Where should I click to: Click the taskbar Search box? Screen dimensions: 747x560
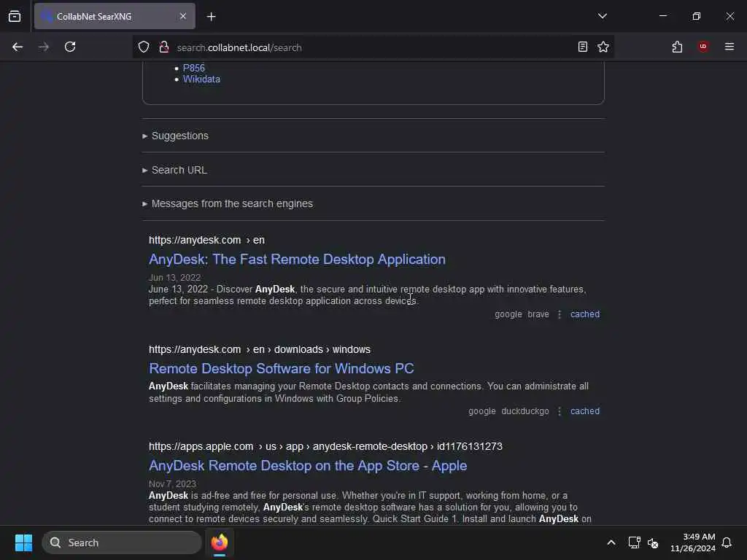click(122, 542)
